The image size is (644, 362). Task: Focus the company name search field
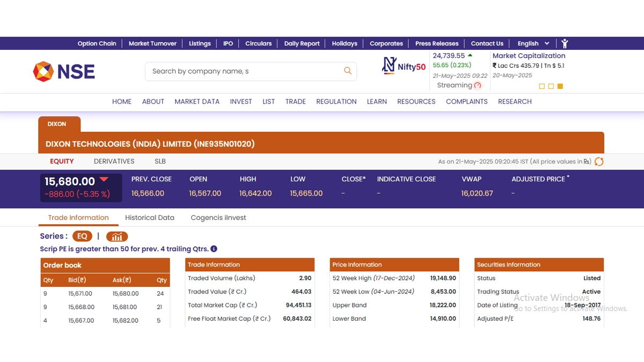(x=244, y=71)
